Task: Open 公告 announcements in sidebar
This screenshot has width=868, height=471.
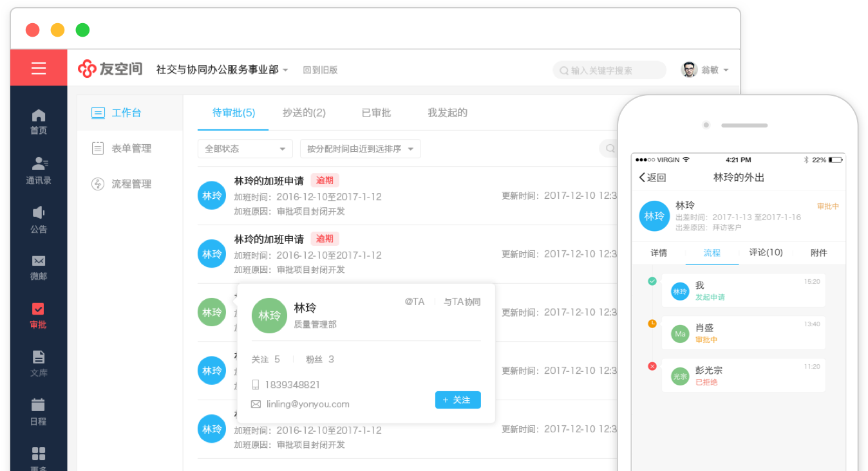Action: point(39,219)
